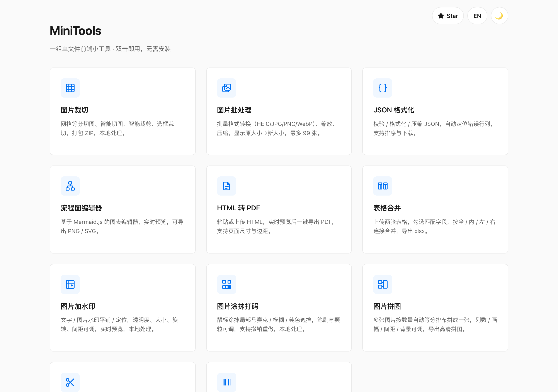
Task: Click the barcode tool icon
Action: (226, 382)
